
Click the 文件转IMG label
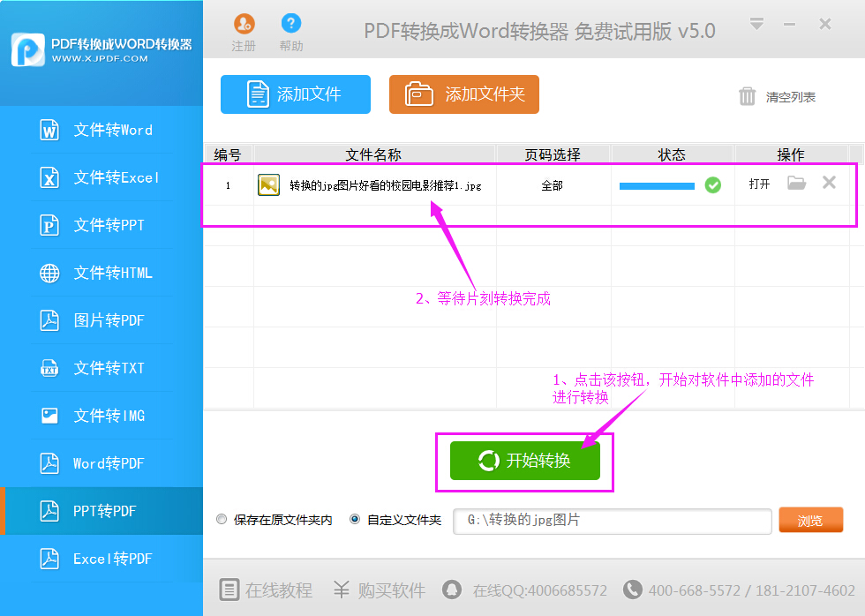(x=109, y=416)
